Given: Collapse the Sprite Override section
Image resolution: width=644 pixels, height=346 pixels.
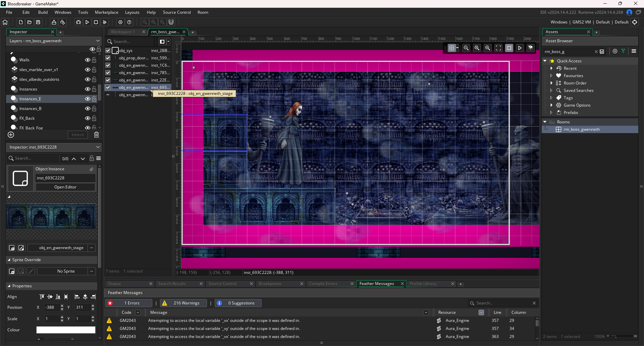Looking at the screenshot, I should pos(9,260).
